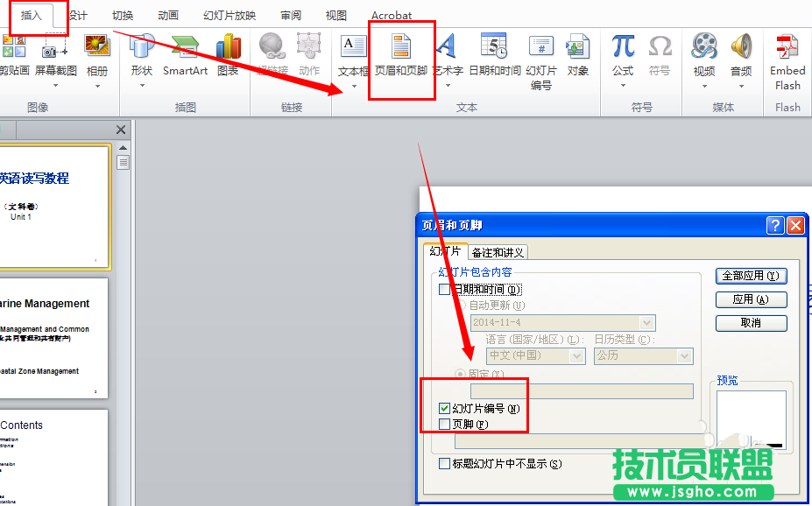Select the Slide (幻灯片) dialog tab

coord(445,251)
